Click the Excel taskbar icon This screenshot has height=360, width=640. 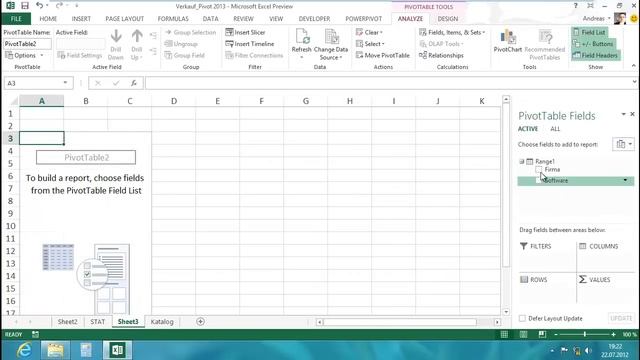118,350
